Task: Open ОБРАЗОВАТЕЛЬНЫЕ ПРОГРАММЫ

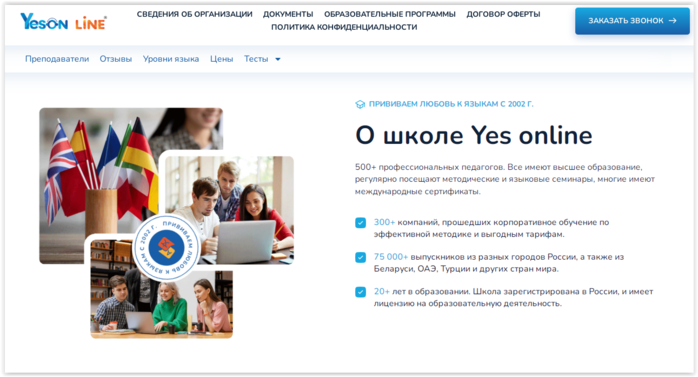Action: point(390,14)
